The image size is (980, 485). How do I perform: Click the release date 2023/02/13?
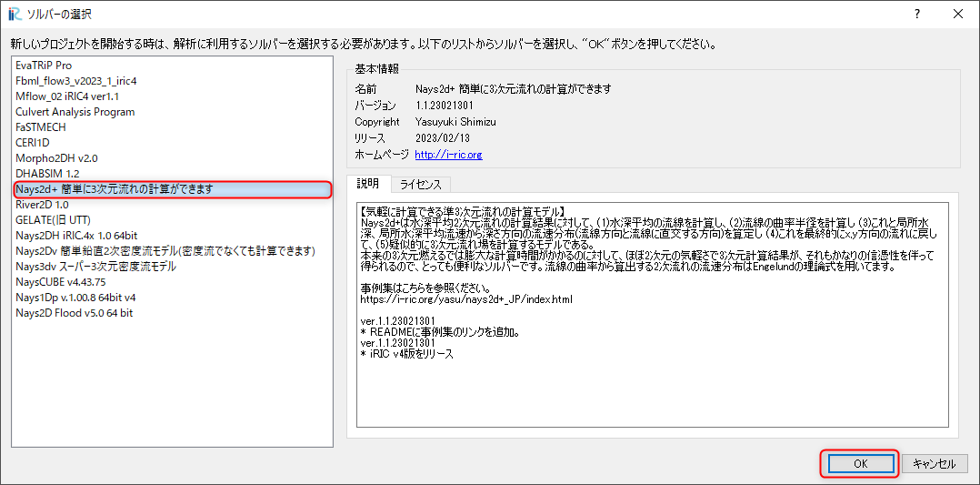pos(441,137)
